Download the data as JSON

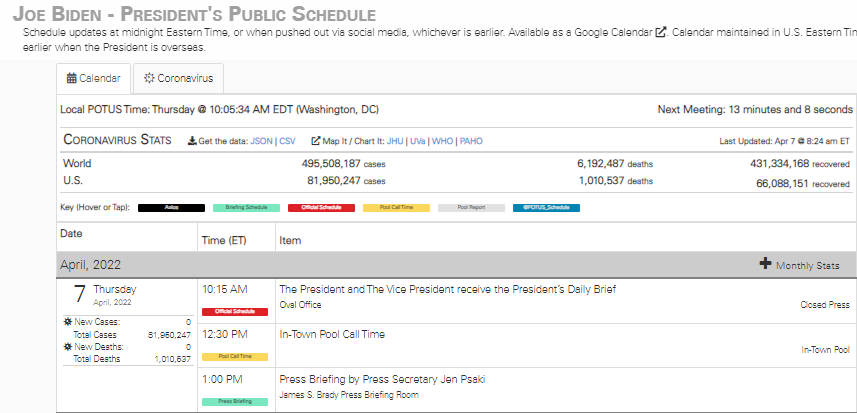click(x=261, y=141)
